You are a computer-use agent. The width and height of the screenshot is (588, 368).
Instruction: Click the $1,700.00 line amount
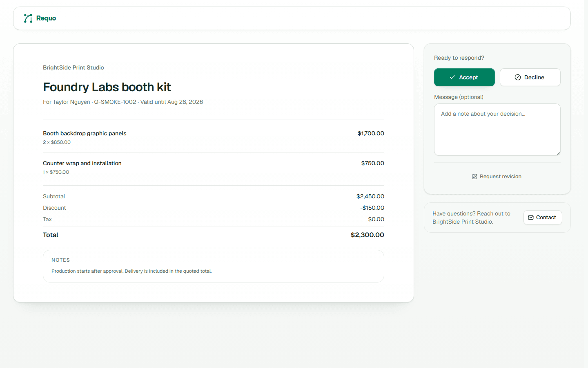[x=371, y=133]
